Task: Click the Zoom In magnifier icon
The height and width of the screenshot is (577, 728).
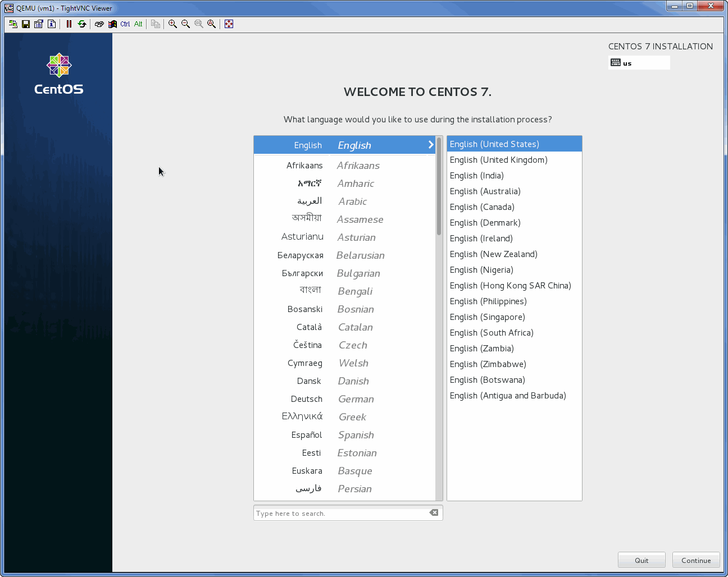Action: (x=173, y=24)
